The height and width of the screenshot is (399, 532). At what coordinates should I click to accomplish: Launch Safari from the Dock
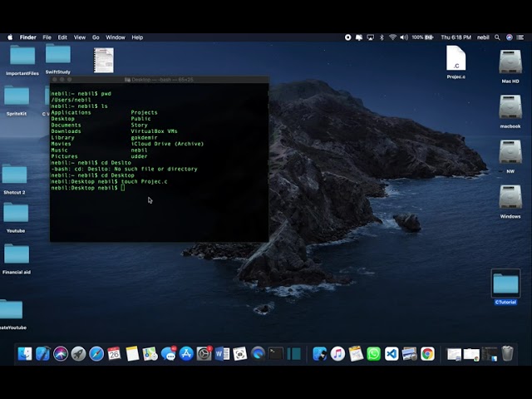(x=96, y=354)
